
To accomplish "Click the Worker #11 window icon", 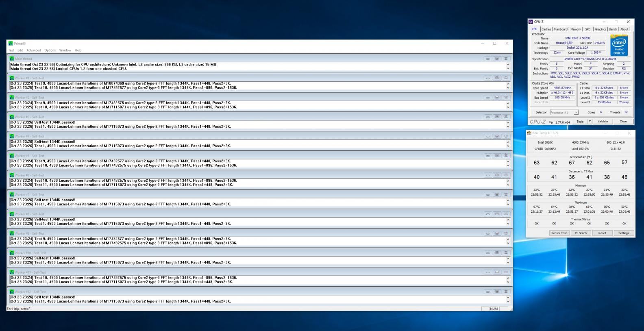I will click(12, 272).
